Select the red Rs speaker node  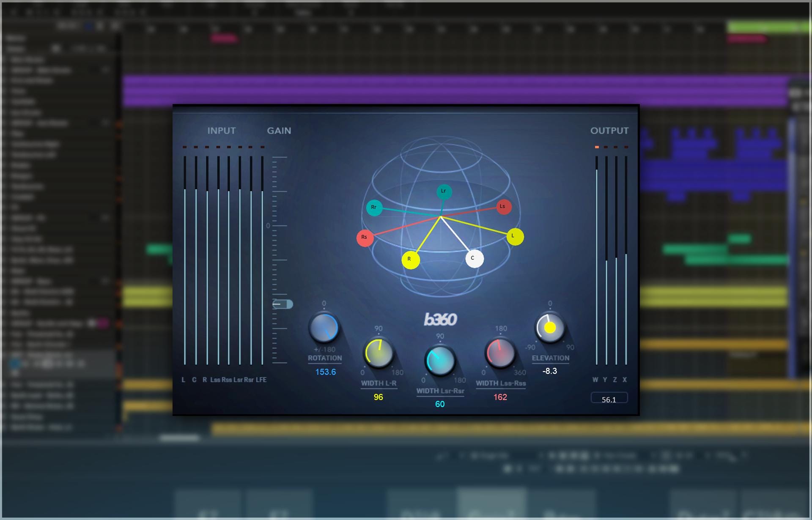click(x=365, y=238)
